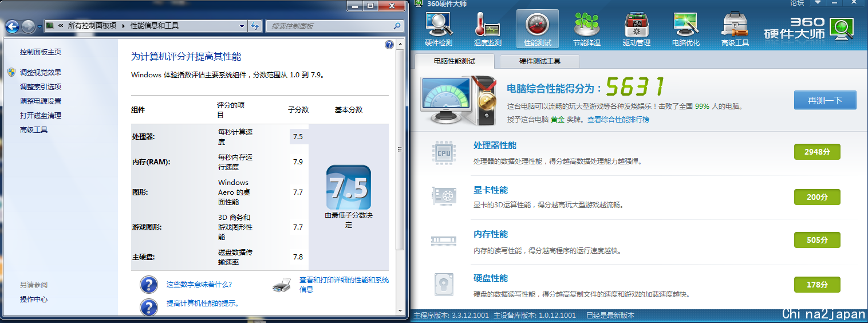Expand the « breadcrumb root chevron
Viewport: 868px width, 323px height.
click(61, 26)
